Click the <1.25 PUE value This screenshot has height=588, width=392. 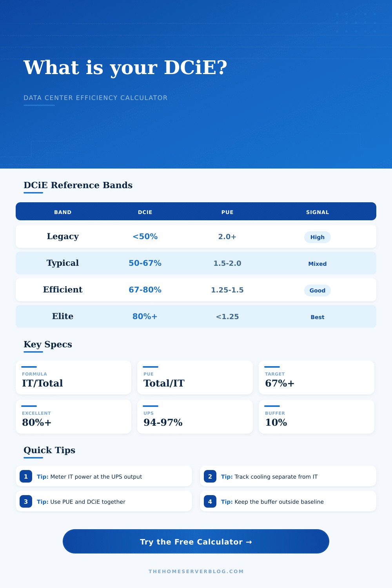tap(227, 317)
